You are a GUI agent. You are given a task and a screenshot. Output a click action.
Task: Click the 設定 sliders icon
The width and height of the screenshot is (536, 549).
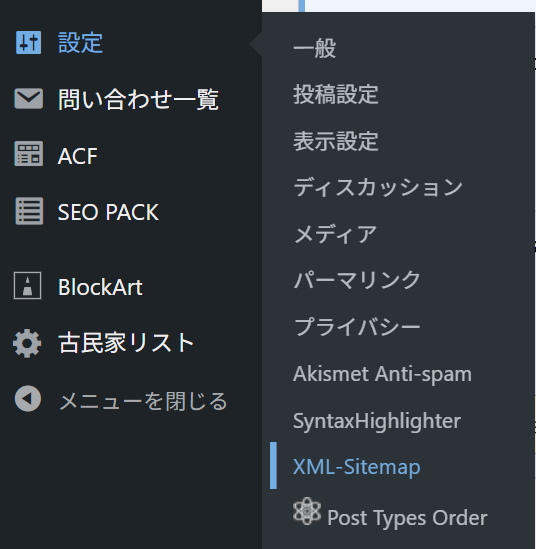click(28, 42)
